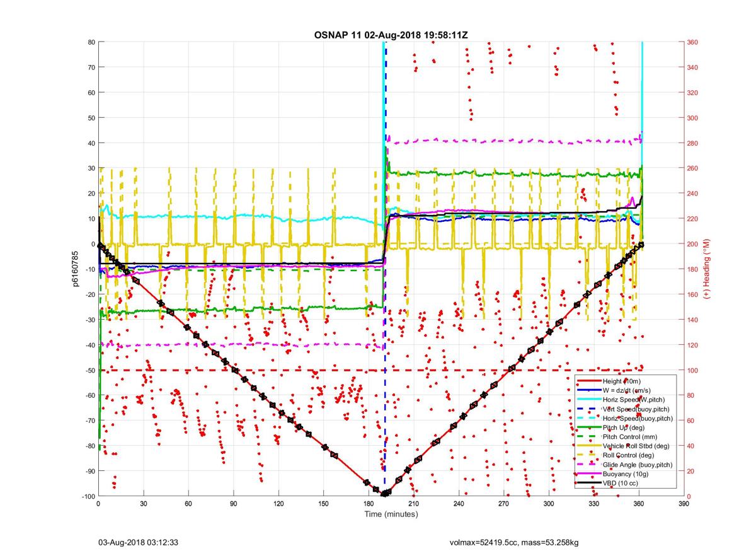The width and height of the screenshot is (756, 558).
Task: Click right heading axis tick label 320
Action: pos(694,93)
